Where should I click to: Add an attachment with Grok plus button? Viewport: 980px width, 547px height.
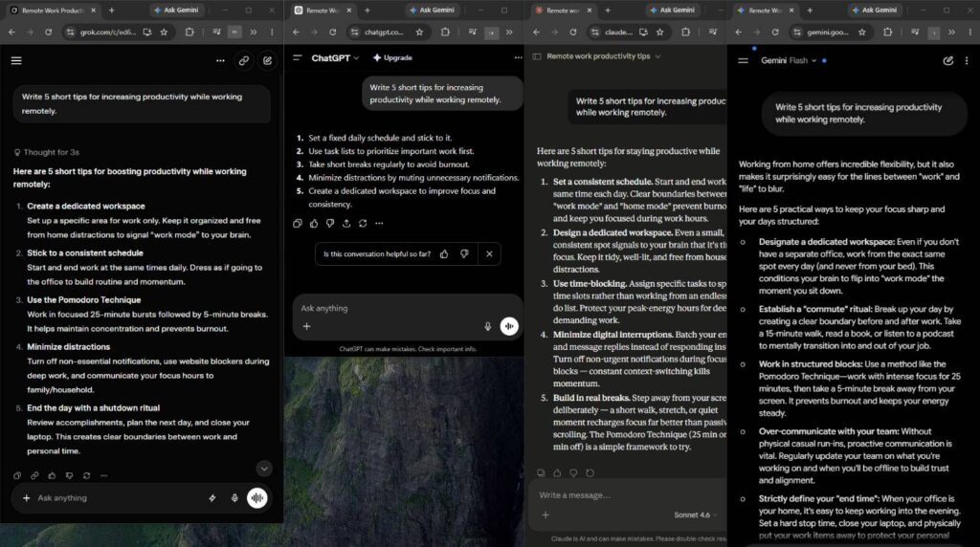pyautogui.click(x=26, y=498)
